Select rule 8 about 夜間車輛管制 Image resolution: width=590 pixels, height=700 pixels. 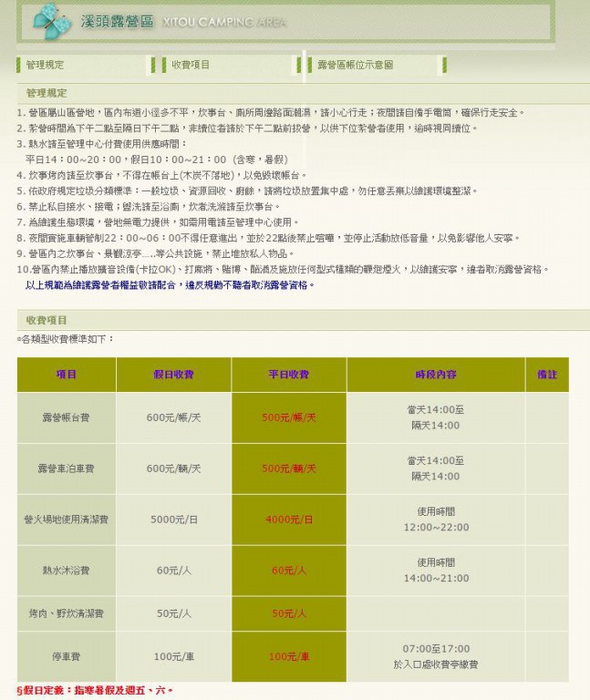tap(268, 238)
